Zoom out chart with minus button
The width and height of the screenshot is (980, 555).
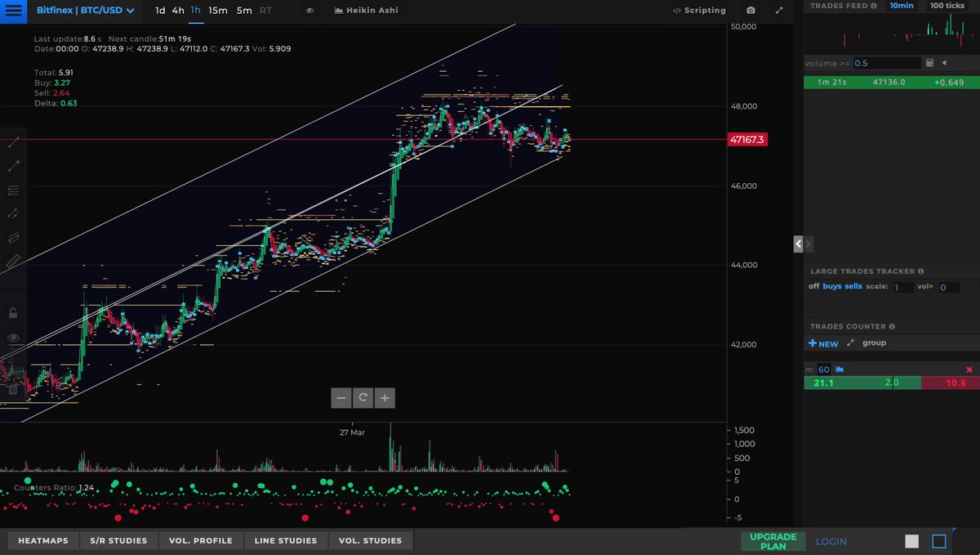click(341, 398)
